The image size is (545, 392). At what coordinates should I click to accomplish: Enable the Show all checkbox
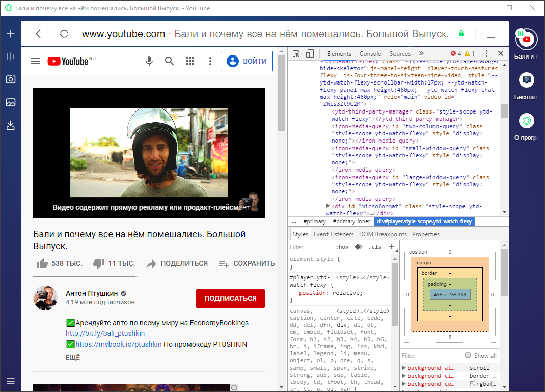coord(468,355)
